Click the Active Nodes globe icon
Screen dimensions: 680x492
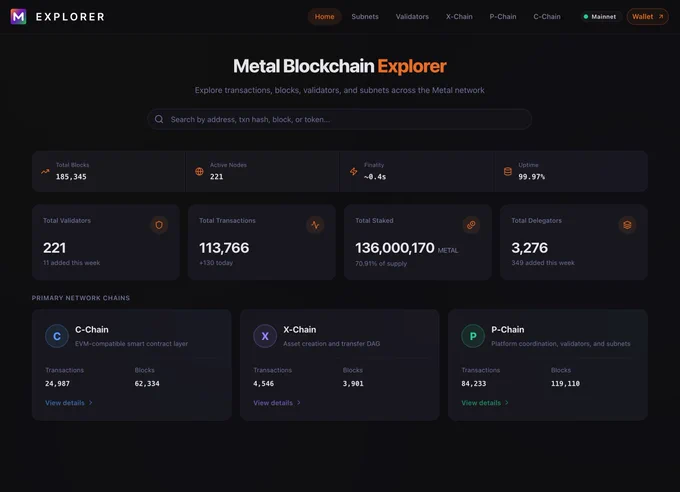coord(199,171)
